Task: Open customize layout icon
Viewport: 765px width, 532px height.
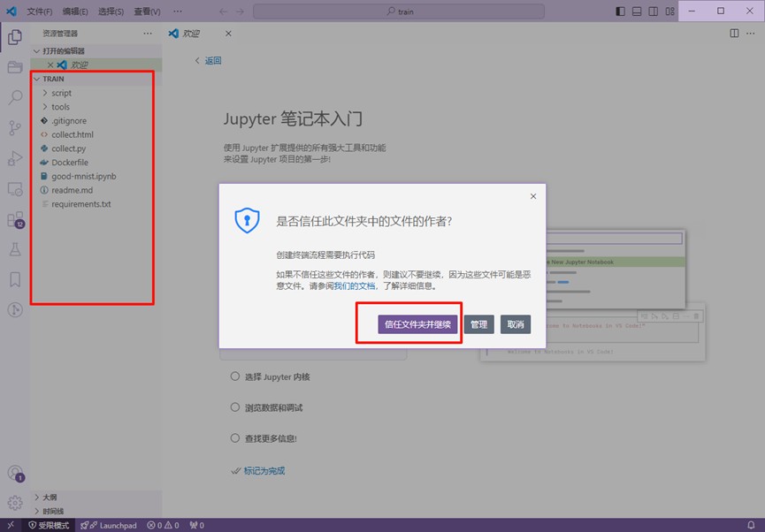Action: [x=669, y=11]
